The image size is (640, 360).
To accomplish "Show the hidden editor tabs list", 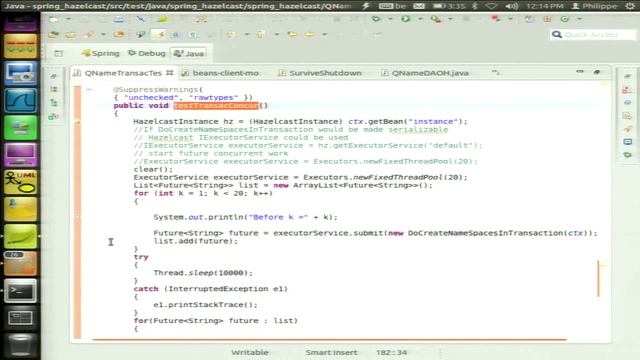I will (x=496, y=73).
